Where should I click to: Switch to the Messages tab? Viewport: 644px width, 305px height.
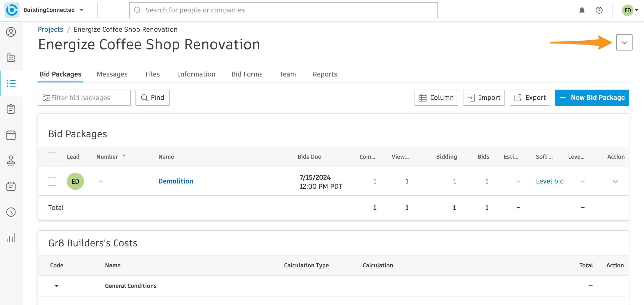112,74
